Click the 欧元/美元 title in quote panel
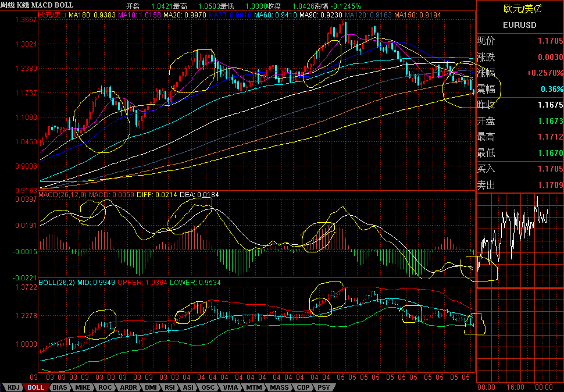The width and height of the screenshot is (564, 392). [x=523, y=9]
